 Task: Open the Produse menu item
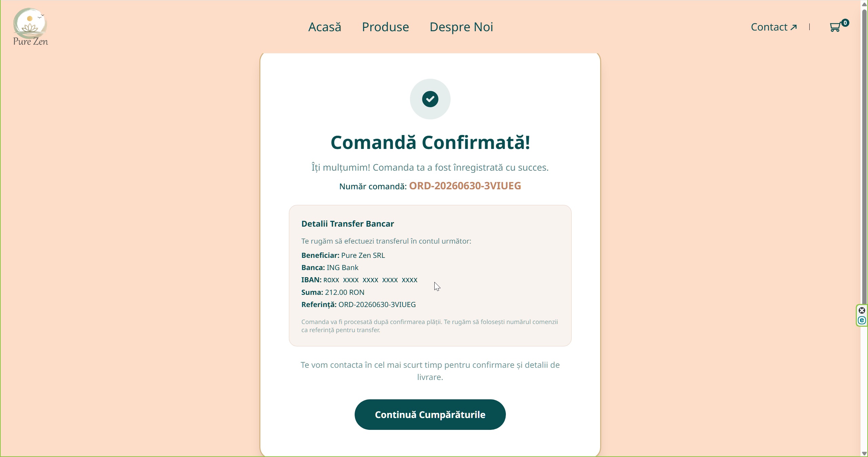pos(386,27)
